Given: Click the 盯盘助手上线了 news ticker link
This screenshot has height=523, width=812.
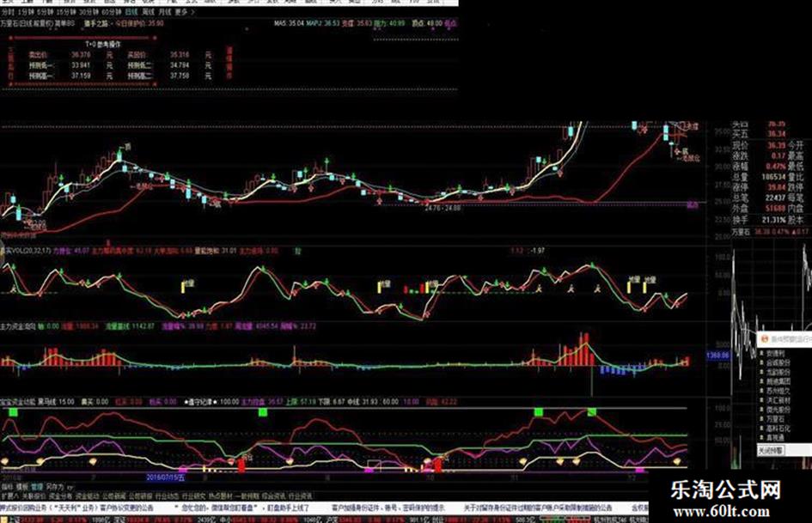Looking at the screenshot, I should (287, 508).
